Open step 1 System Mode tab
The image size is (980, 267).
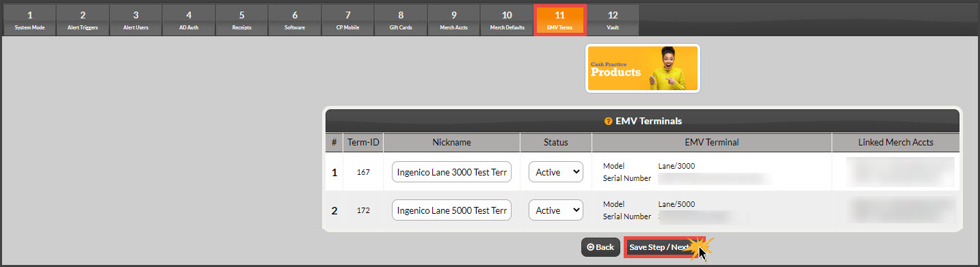[x=29, y=20]
